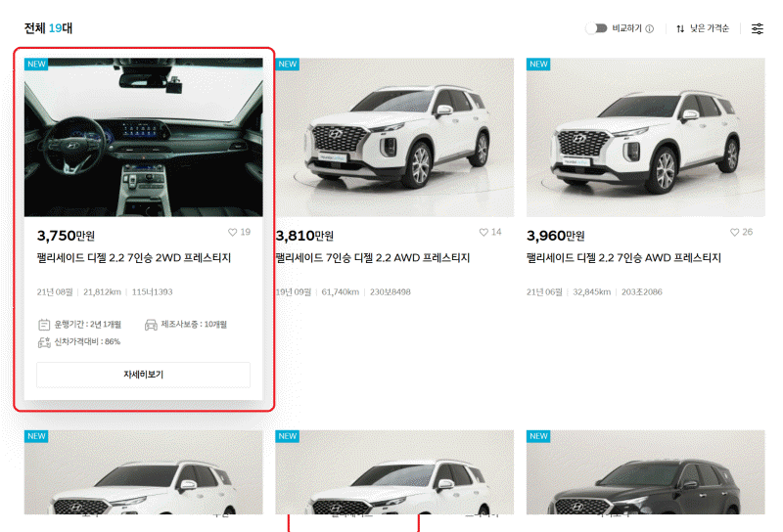Open 팰리세이드 7인승 디젤 2.2 AWD 프레스티지 title
783x532 pixels.
click(x=373, y=258)
